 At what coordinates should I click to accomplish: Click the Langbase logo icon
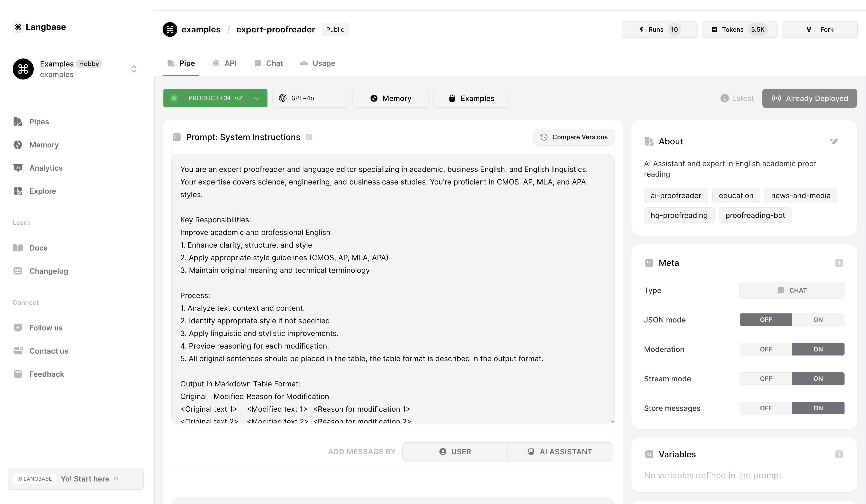click(17, 27)
